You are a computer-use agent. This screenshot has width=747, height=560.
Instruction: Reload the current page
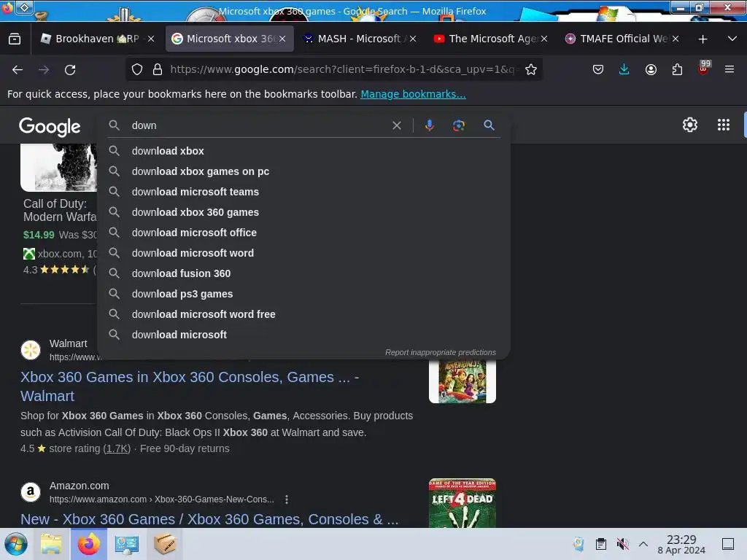[x=70, y=70]
